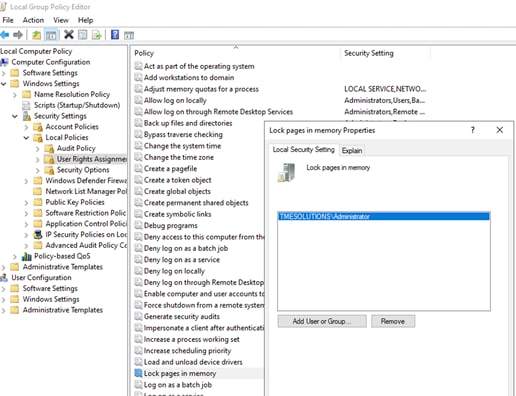Viewport: 516px width, 396px height.
Task: Select User Rights Assignment in the tree
Action: coord(91,159)
